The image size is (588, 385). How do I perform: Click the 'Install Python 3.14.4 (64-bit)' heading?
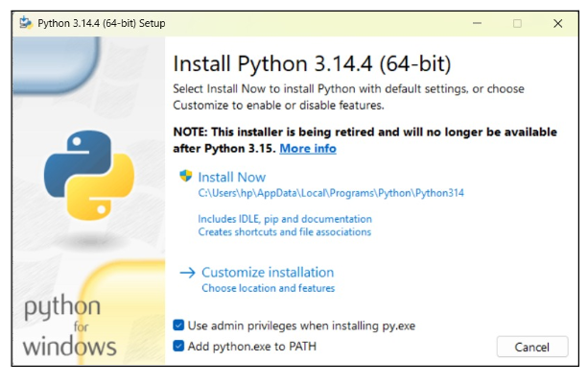(x=312, y=64)
